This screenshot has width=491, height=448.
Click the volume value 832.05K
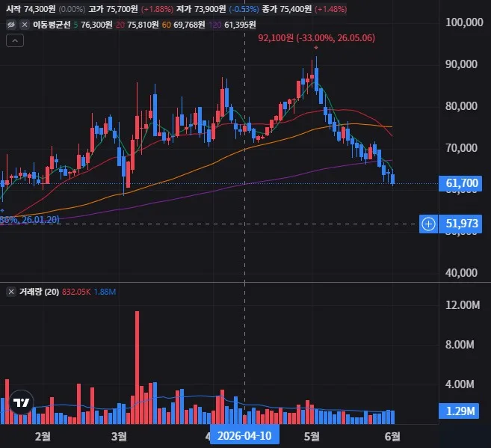(x=76, y=292)
